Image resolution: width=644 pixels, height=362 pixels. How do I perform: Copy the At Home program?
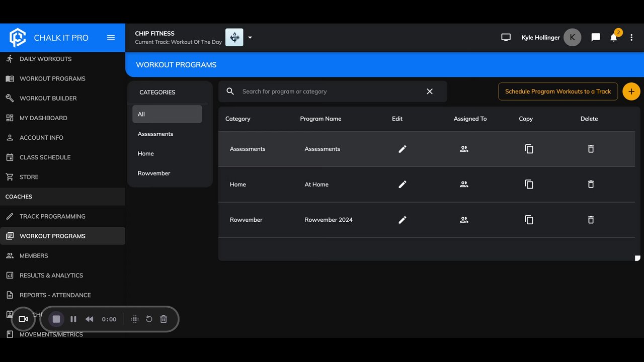(x=529, y=185)
